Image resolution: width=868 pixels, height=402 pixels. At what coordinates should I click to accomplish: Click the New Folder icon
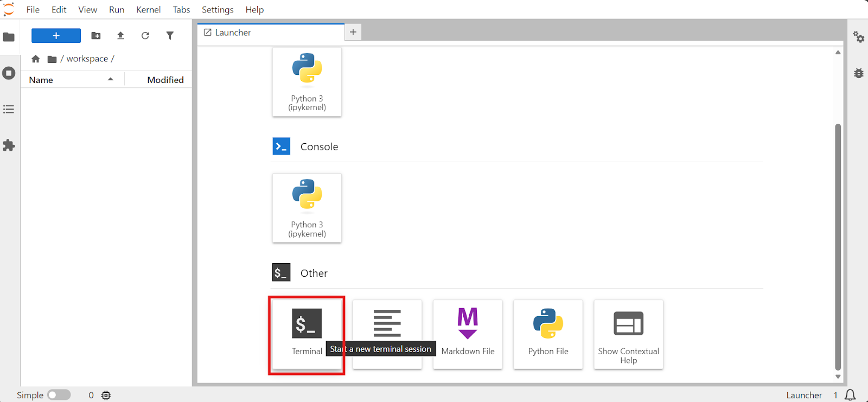pos(96,36)
